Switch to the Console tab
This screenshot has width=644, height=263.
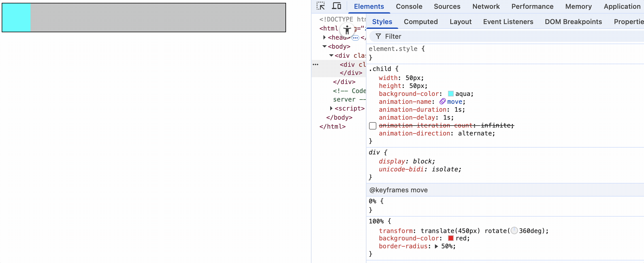[x=409, y=7]
